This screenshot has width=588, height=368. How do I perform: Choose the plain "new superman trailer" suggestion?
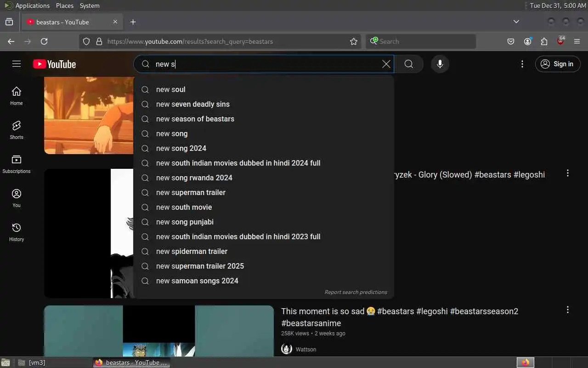point(264,192)
